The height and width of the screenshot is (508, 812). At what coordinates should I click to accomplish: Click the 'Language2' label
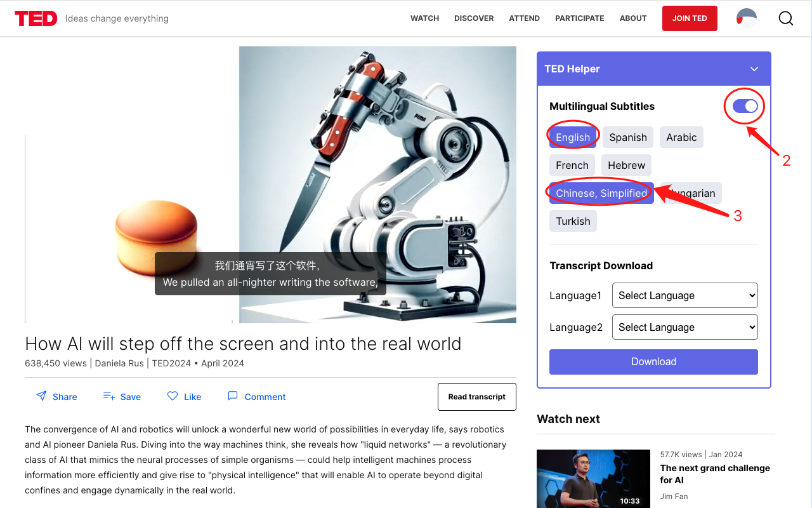(576, 327)
